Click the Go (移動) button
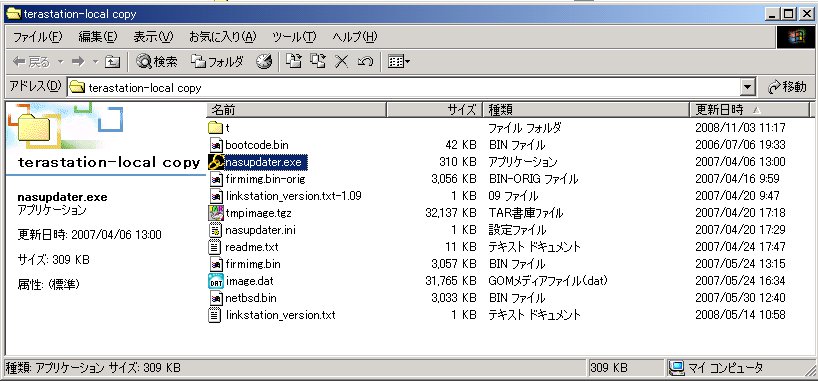Screen dimensions: 818x381 (788, 87)
